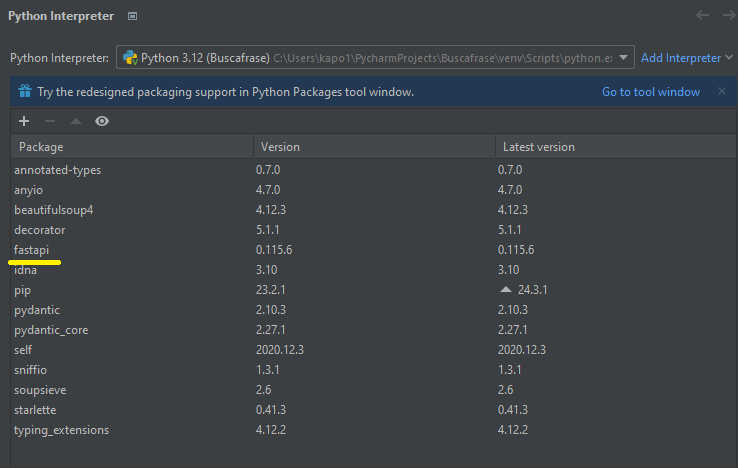Click the gift icon in banner
The width and height of the screenshot is (738, 469).
tap(24, 91)
